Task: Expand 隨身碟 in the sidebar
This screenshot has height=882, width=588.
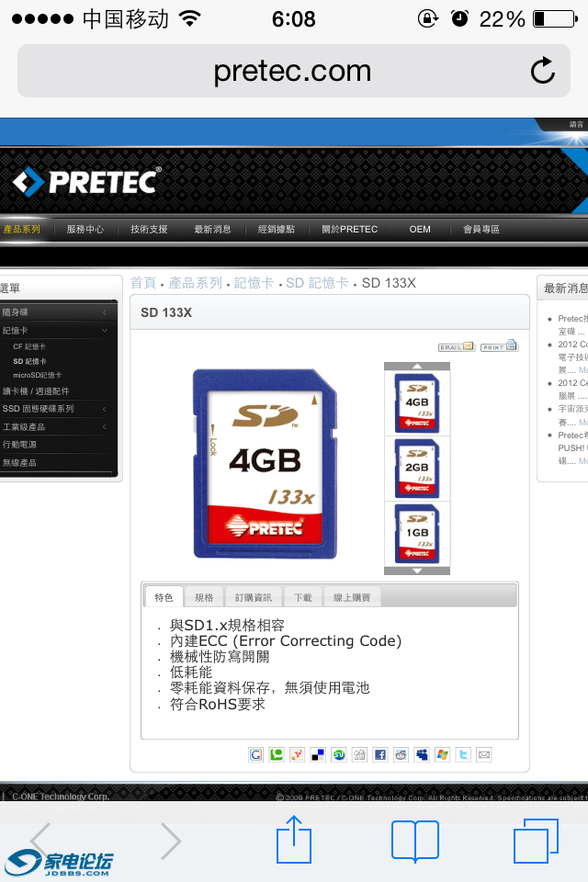Action: pyautogui.click(x=58, y=312)
